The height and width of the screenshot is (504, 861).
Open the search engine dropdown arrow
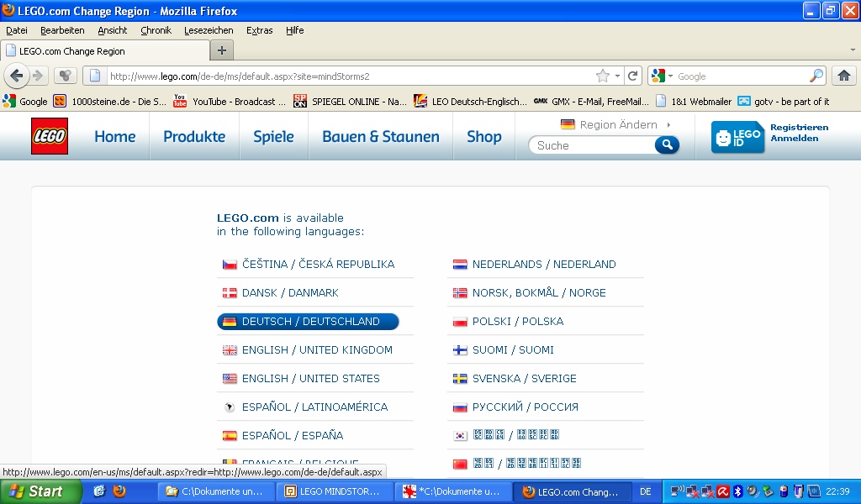coord(670,76)
